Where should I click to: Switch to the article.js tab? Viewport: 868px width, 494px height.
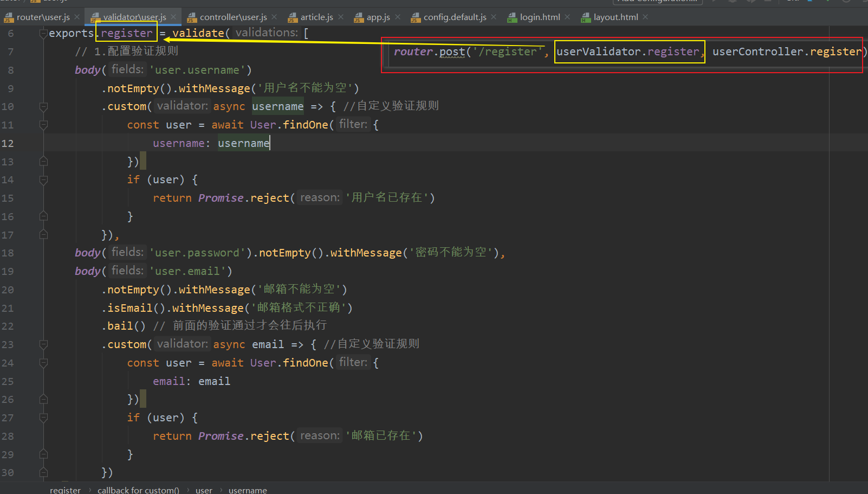click(x=316, y=17)
